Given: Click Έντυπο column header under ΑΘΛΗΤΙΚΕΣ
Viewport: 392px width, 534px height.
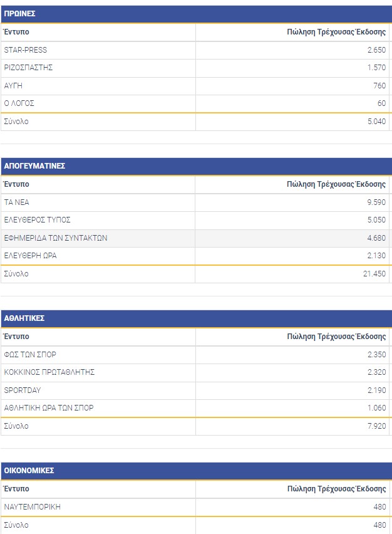Looking at the screenshot, I should pyautogui.click(x=16, y=337).
